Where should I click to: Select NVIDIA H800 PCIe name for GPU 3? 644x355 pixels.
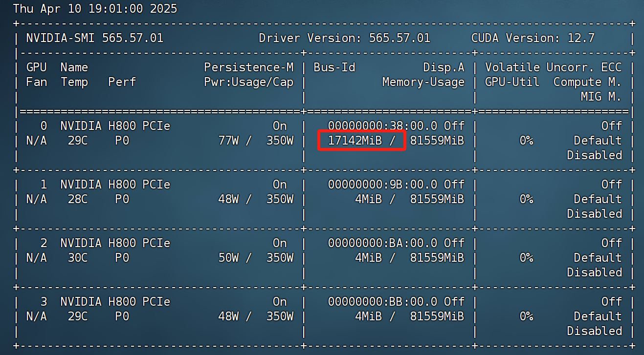point(115,302)
